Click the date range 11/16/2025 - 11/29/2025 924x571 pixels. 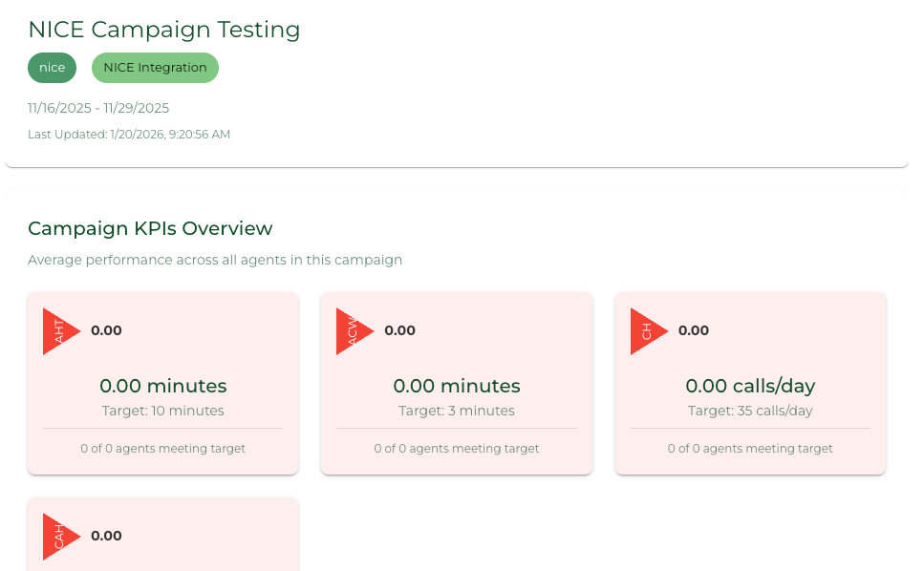point(98,108)
